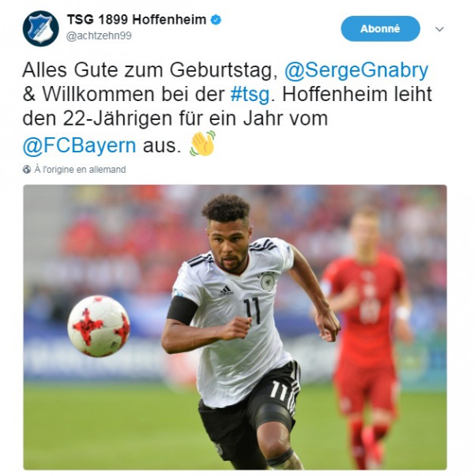Click the @achtzehn99 handle
474x476 pixels.
(99, 36)
